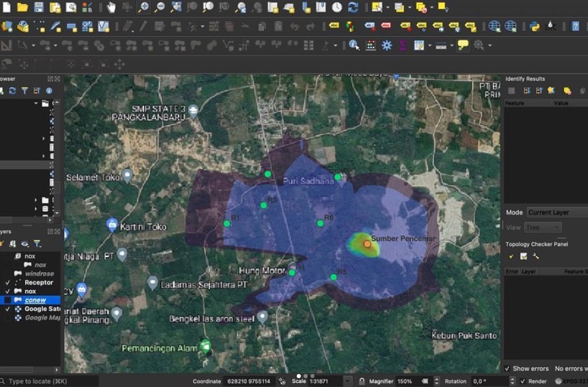Enable Google Map layer visibility
This screenshot has height=387, width=588.
click(8, 318)
